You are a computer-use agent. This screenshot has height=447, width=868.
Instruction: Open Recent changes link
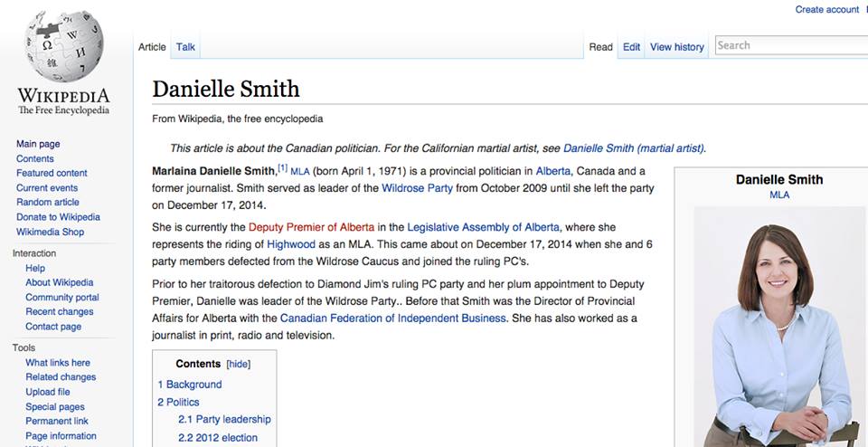coord(60,312)
